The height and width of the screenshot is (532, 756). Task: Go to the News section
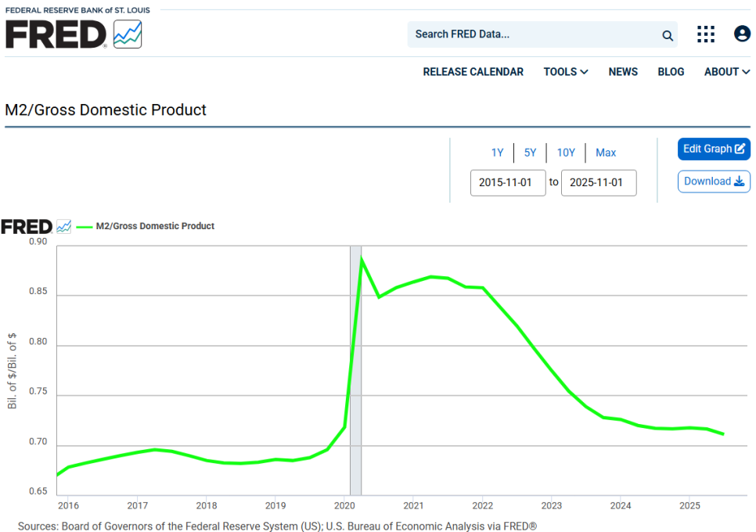pos(623,72)
